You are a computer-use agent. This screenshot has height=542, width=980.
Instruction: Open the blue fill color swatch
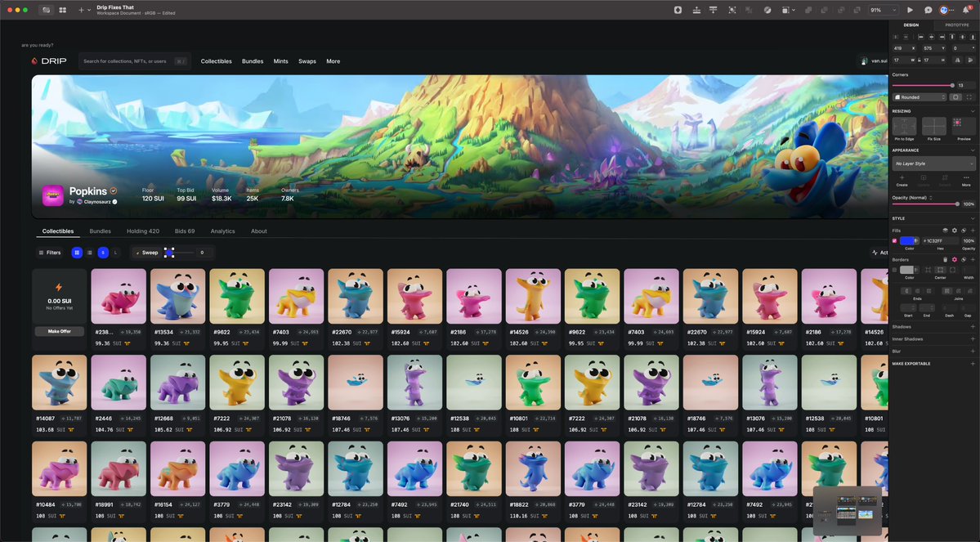click(907, 240)
